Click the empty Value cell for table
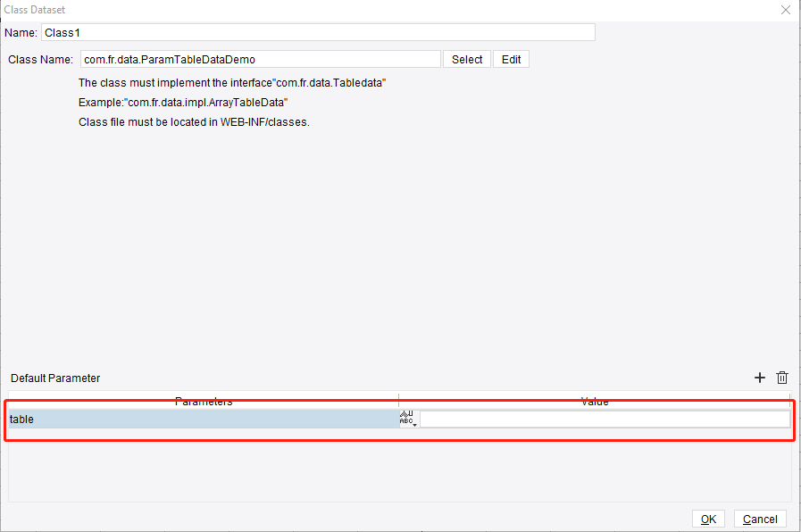This screenshot has height=532, width=801. pyautogui.click(x=603, y=419)
